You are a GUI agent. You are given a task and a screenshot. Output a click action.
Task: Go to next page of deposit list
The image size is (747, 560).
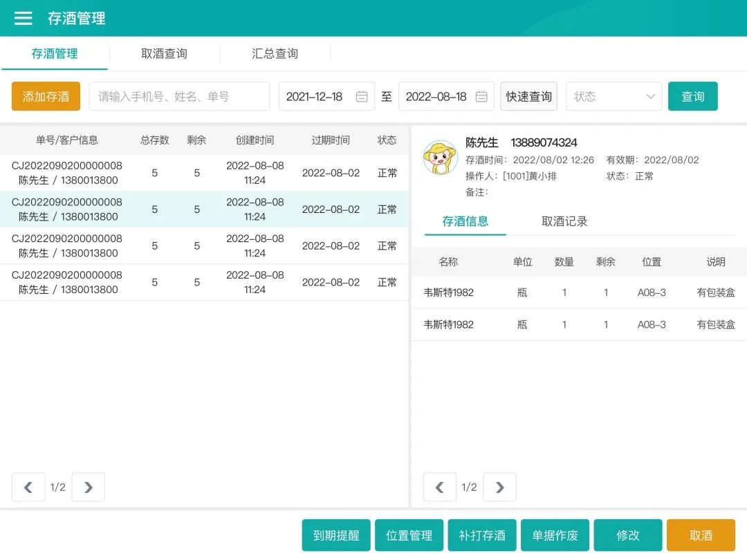[x=88, y=487]
